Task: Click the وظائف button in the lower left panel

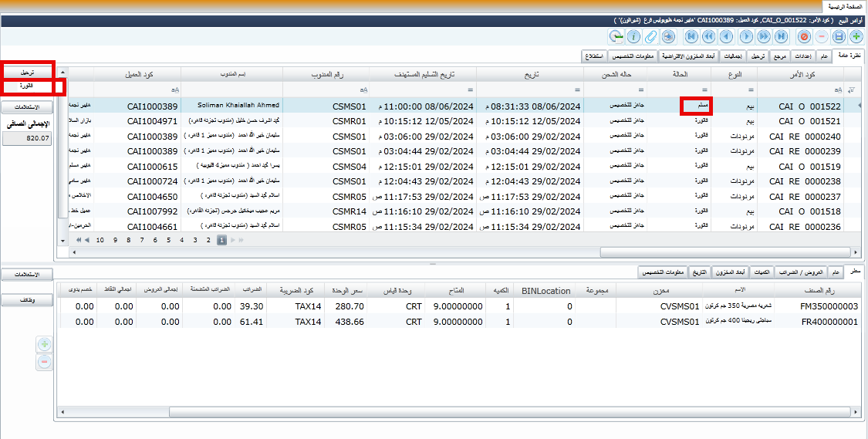Action: pyautogui.click(x=28, y=300)
